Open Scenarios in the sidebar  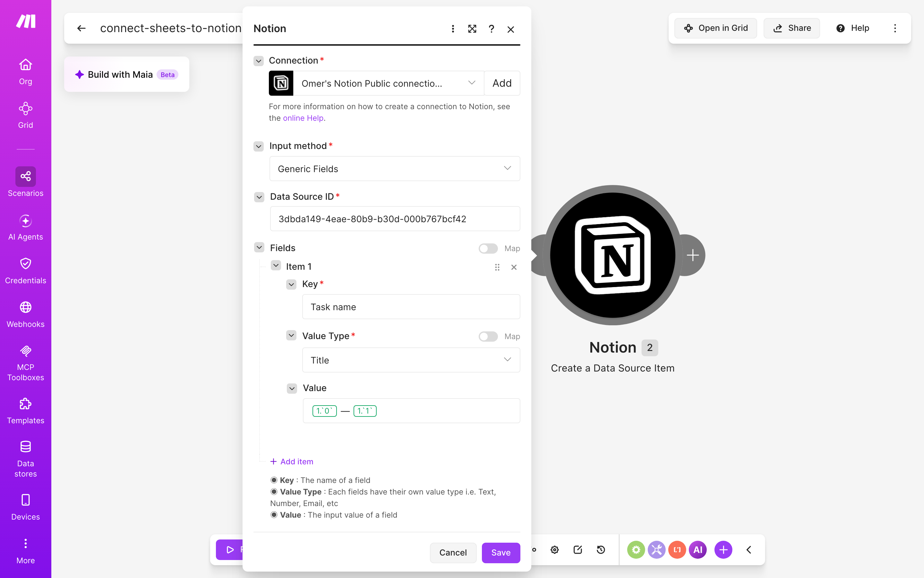click(26, 182)
